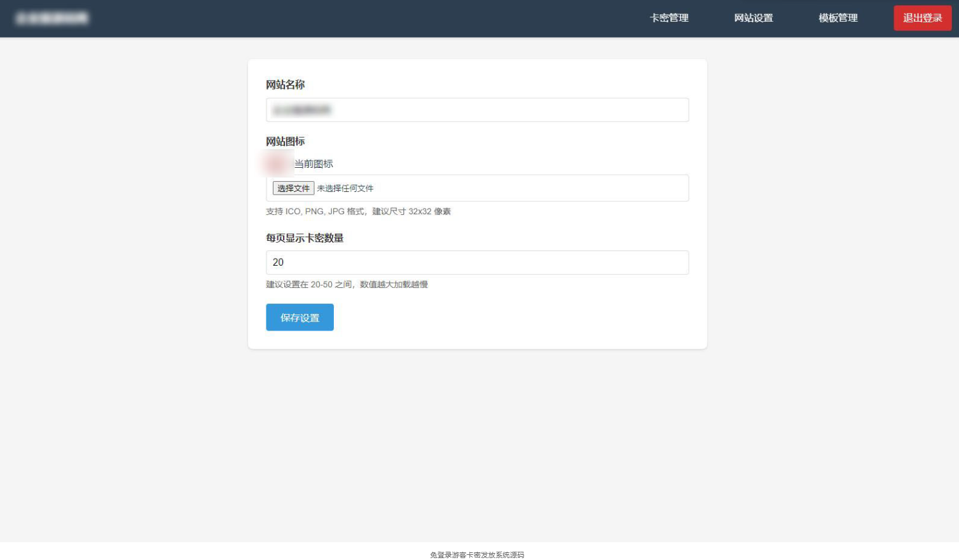Open the 模板管理 section
Image resolution: width=959 pixels, height=560 pixels.
pyautogui.click(x=838, y=18)
